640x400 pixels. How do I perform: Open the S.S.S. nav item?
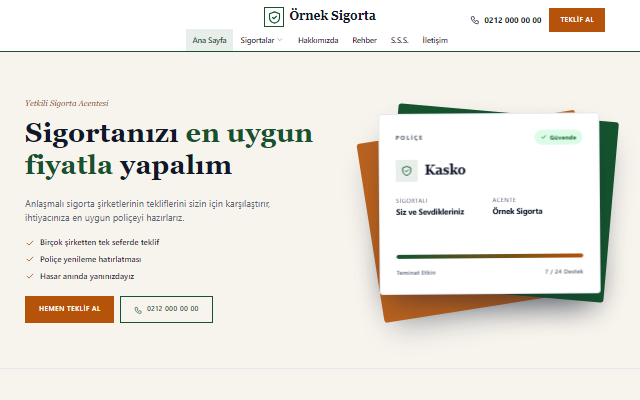399,40
